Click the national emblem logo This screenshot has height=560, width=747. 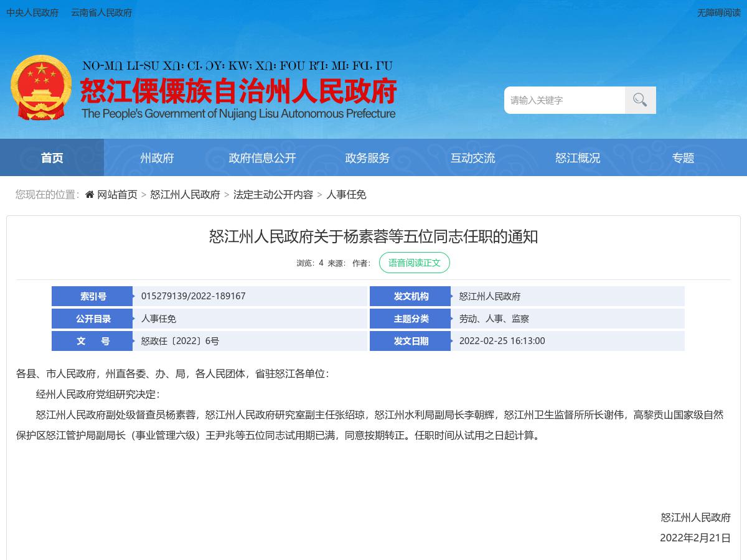tap(41, 87)
